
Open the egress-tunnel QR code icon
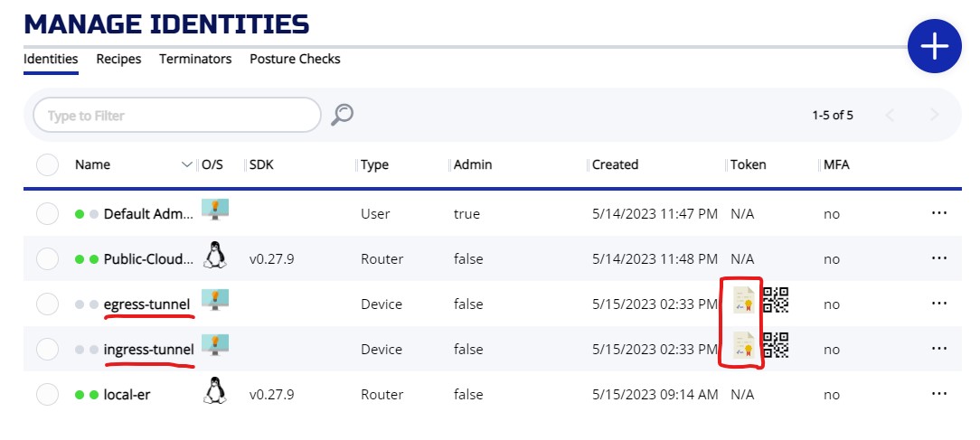[x=776, y=299]
